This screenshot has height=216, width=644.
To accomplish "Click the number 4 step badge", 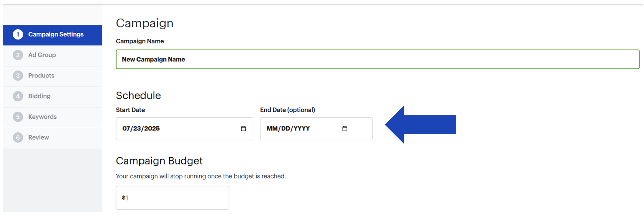I will tap(18, 96).
